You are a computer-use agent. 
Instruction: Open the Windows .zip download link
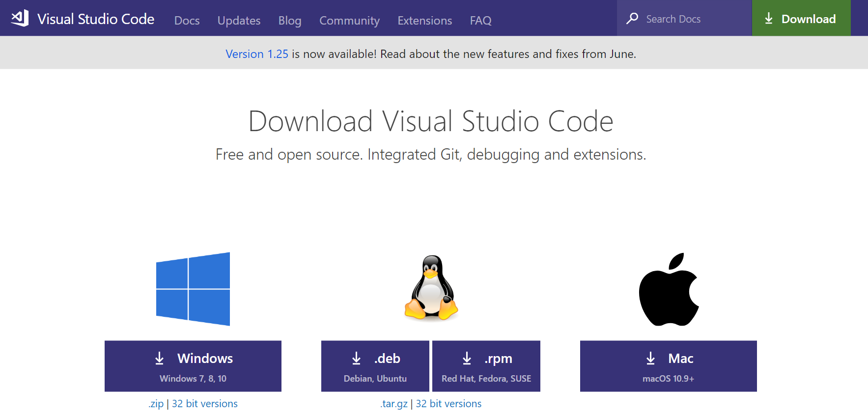tap(156, 404)
